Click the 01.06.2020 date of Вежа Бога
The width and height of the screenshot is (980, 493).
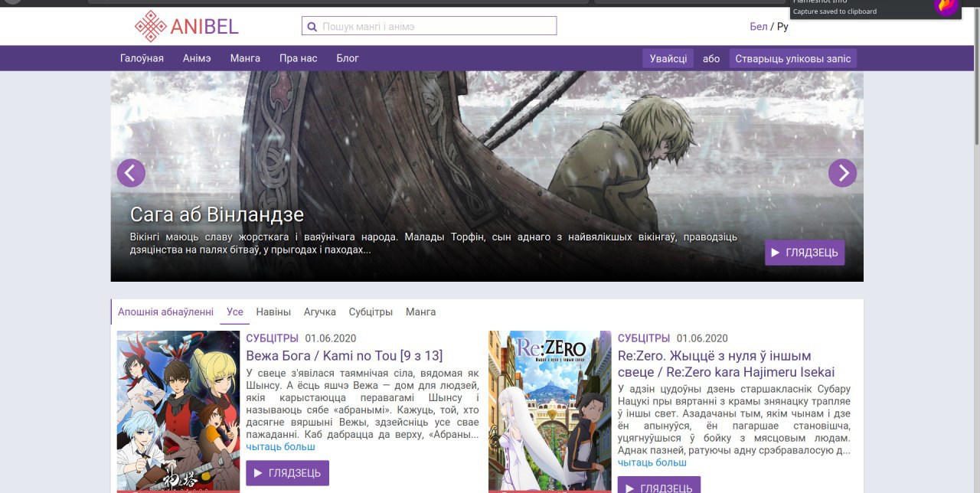click(331, 338)
